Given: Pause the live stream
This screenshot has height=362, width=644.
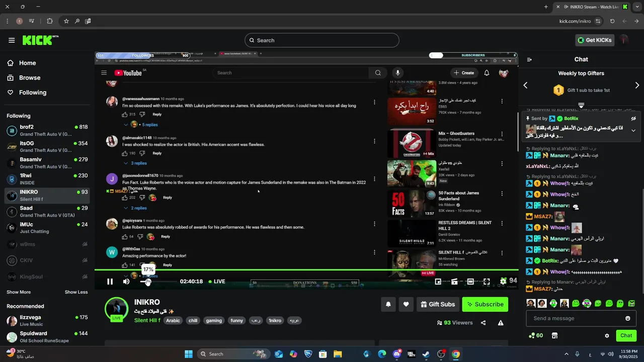Looking at the screenshot, I should (110, 282).
